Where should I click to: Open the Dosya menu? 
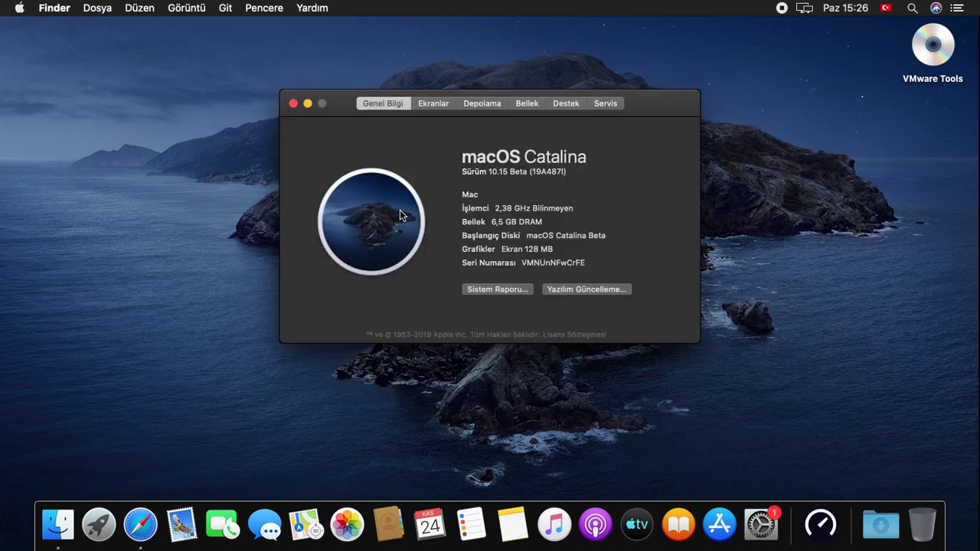coord(97,8)
